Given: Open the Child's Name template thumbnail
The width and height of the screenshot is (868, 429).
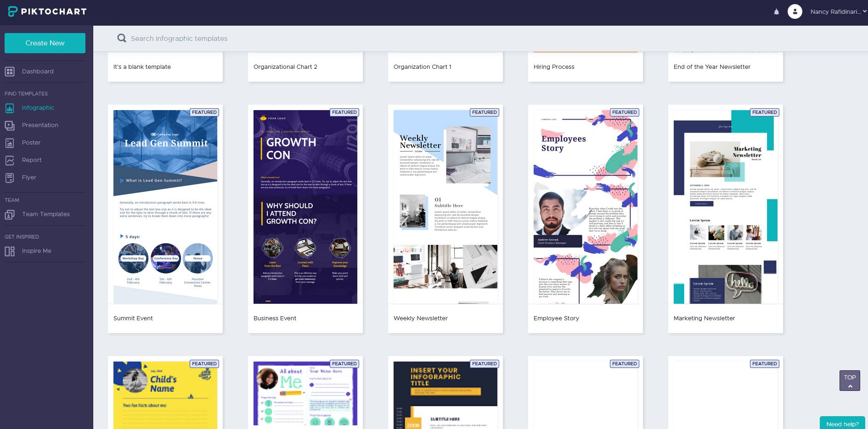Looking at the screenshot, I should [x=165, y=395].
